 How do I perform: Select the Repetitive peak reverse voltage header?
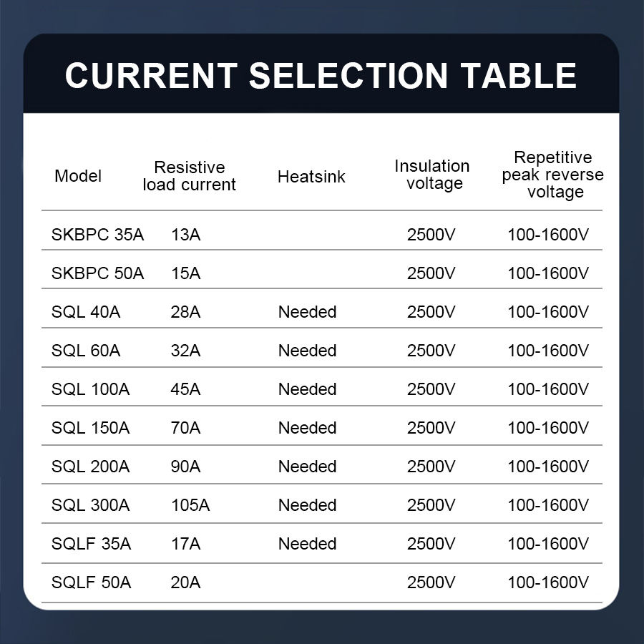coord(552,175)
